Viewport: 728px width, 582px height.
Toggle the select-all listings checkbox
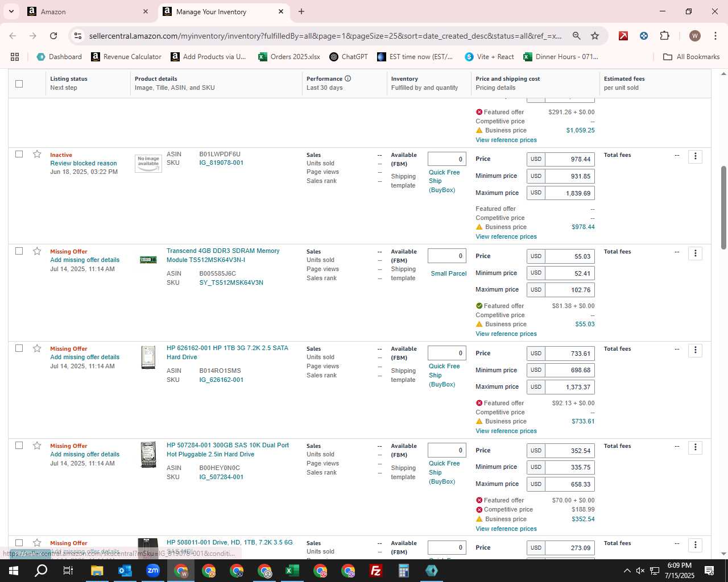click(19, 84)
